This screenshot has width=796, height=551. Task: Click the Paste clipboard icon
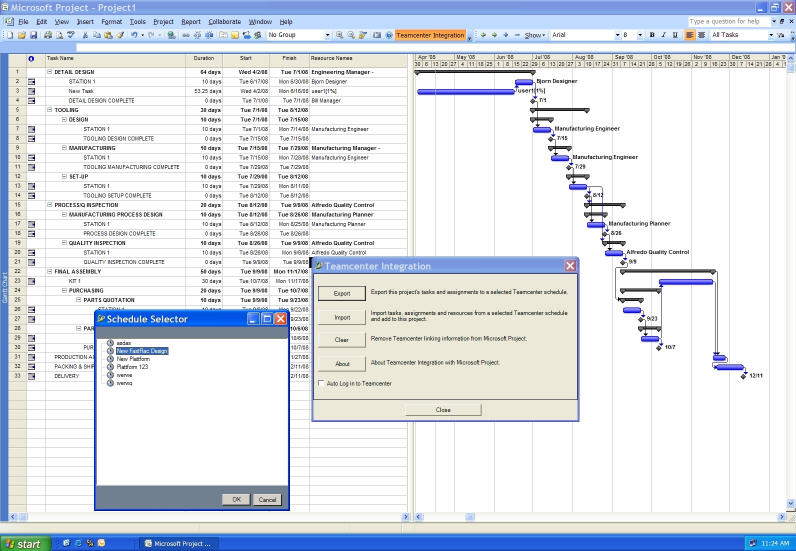point(109,35)
